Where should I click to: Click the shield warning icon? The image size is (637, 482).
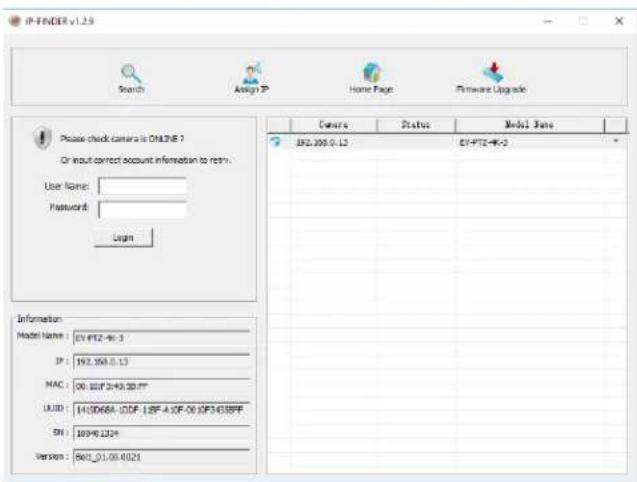(42, 138)
